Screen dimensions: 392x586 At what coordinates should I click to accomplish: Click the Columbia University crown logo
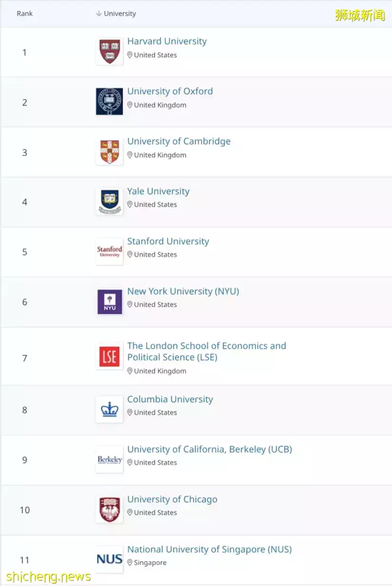click(x=109, y=410)
